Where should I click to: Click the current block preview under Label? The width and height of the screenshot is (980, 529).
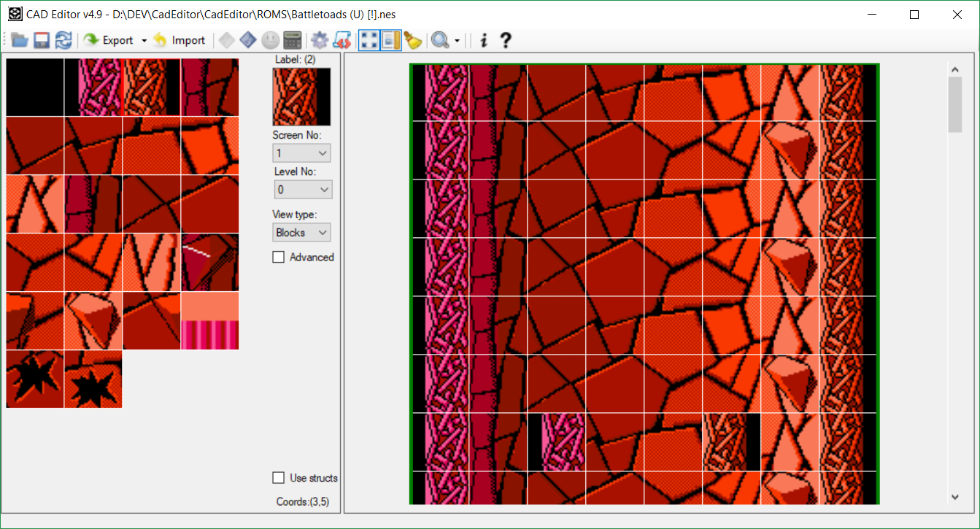pyautogui.click(x=301, y=97)
